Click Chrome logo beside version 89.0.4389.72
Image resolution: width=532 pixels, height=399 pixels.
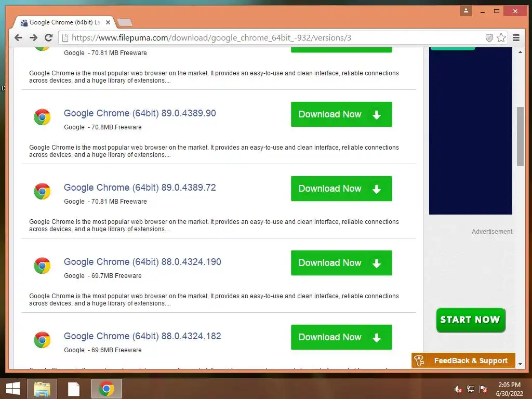click(x=42, y=191)
